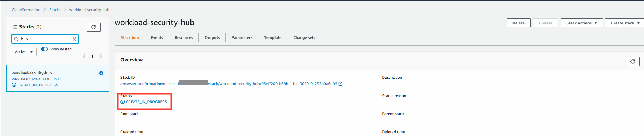The width and height of the screenshot is (644, 136).
Task: Select workload-security-hub name in stack list
Action: [32, 73]
